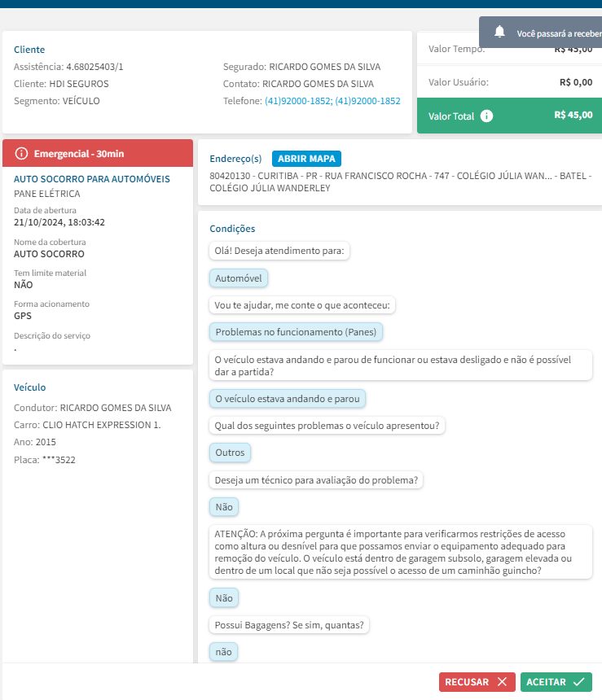Click the Emergencial - 30min red banner
The image size is (602, 700).
click(x=98, y=153)
